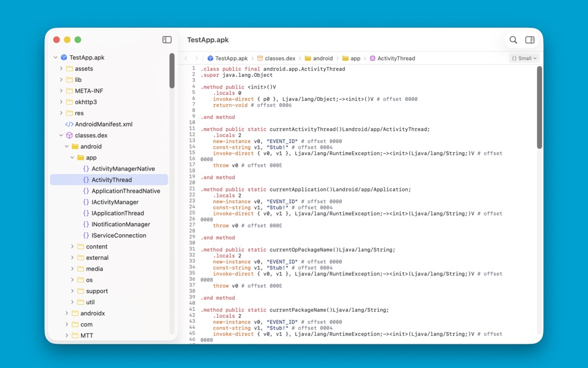Screen dimensions: 588x368
Task: Click the classes.dex package icon
Action: (69, 135)
